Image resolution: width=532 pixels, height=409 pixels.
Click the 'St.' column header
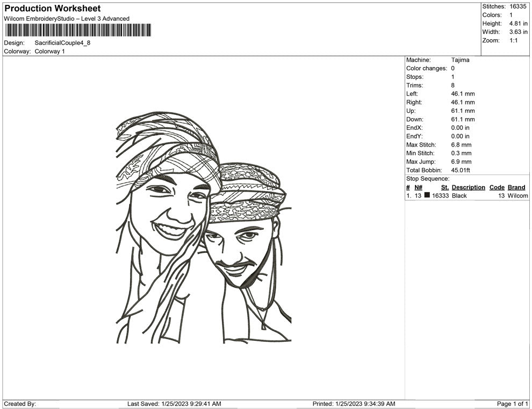coord(445,187)
